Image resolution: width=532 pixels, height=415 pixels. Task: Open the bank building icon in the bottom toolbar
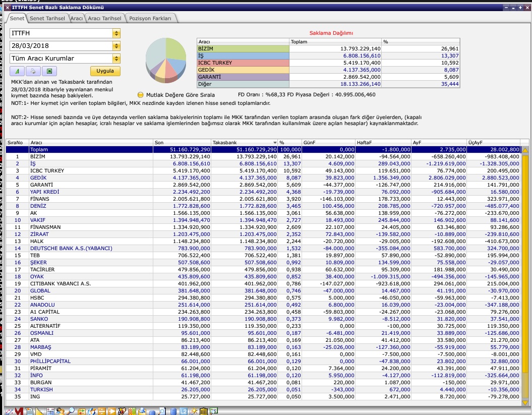pos(204,411)
